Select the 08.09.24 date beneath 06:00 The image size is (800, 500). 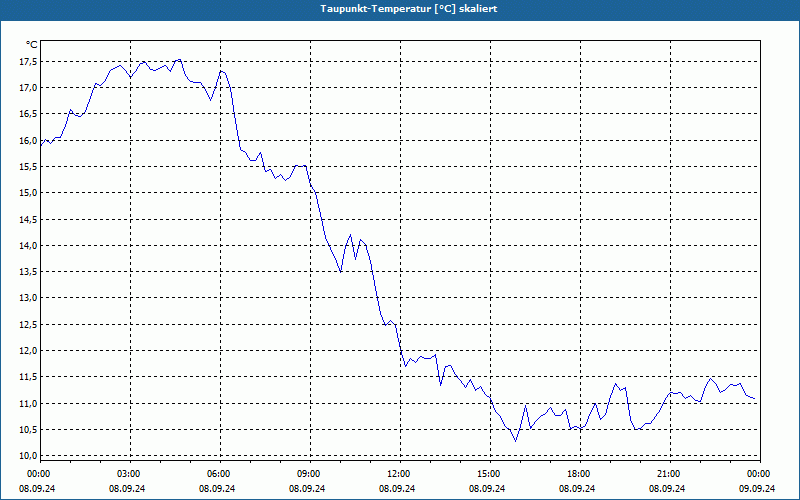tap(217, 488)
